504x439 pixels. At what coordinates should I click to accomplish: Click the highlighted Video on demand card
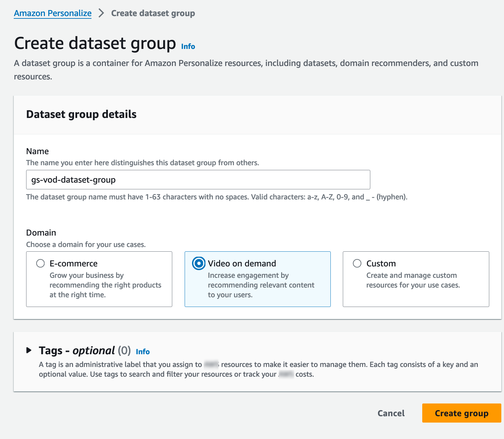(257, 279)
